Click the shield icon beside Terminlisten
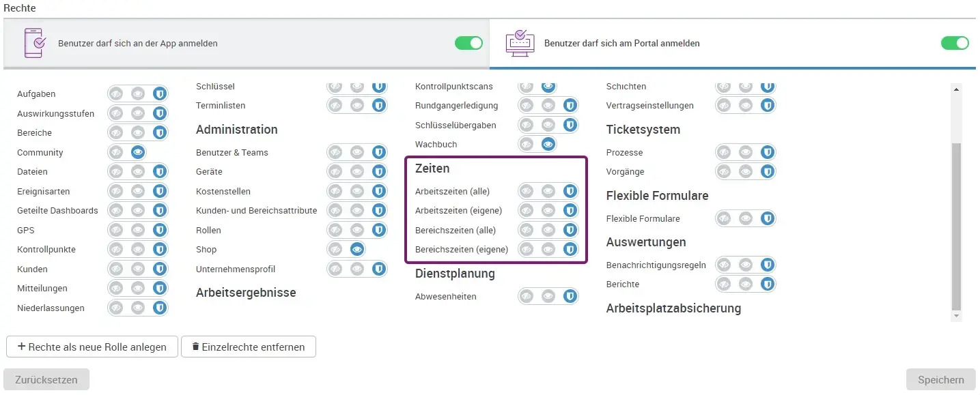Image resolution: width=980 pixels, height=395 pixels. tap(378, 105)
